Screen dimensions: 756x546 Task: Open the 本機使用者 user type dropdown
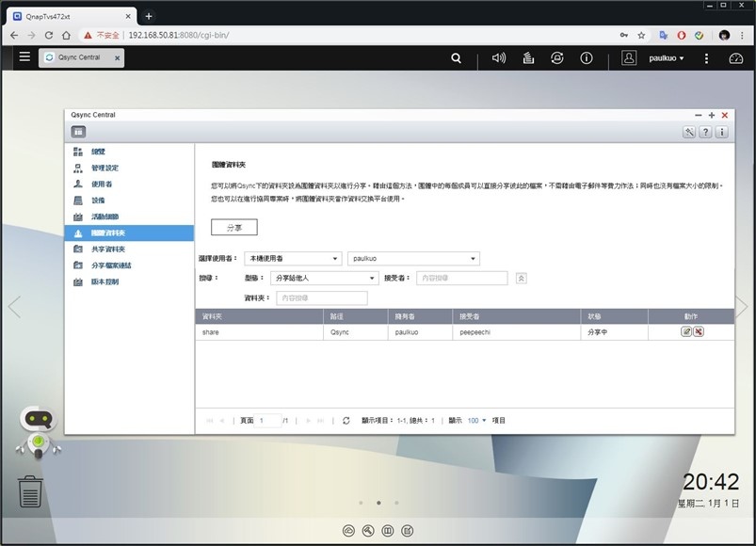tap(293, 258)
